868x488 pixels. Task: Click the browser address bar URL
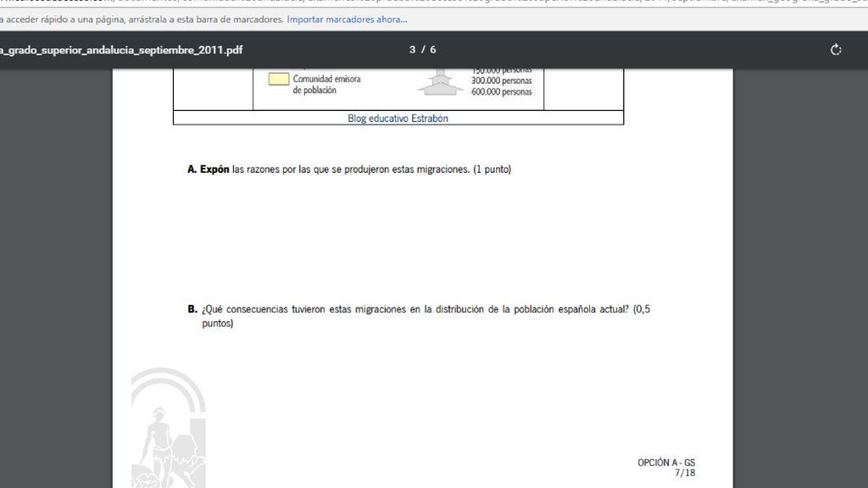coord(434,3)
